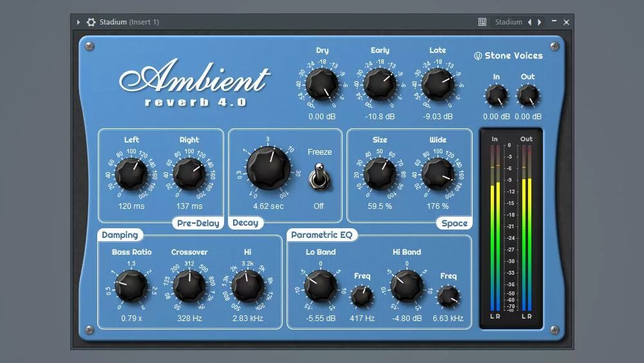Viewport: 644px width, 363px height.
Task: Click the 137 ms Right value
Action: point(189,206)
